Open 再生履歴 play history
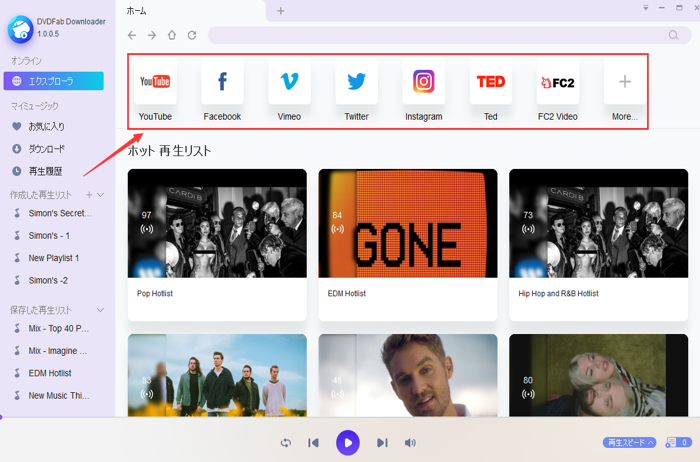Image resolution: width=700 pixels, height=462 pixels. click(46, 171)
